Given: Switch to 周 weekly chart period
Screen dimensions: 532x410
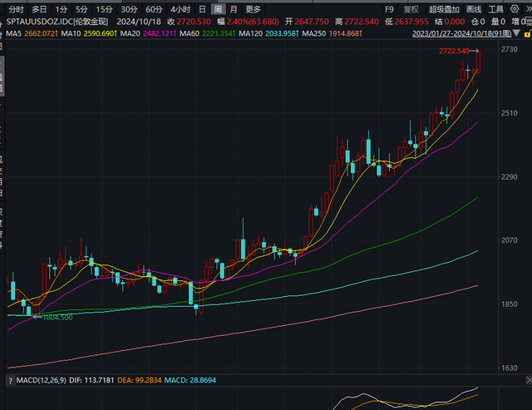Looking at the screenshot, I should 218,9.
